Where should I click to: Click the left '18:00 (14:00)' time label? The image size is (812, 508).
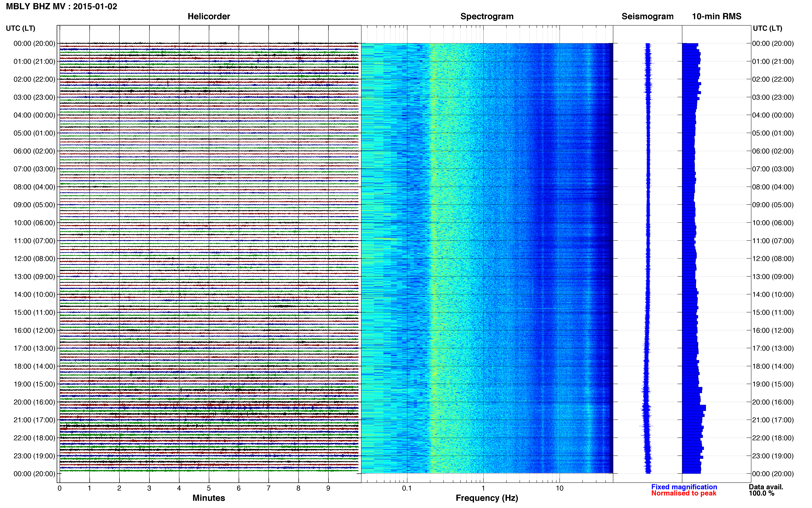pyautogui.click(x=34, y=366)
